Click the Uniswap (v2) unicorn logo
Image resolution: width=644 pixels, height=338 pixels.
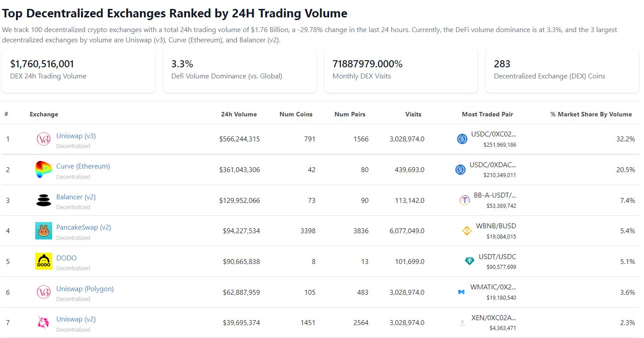click(x=44, y=322)
